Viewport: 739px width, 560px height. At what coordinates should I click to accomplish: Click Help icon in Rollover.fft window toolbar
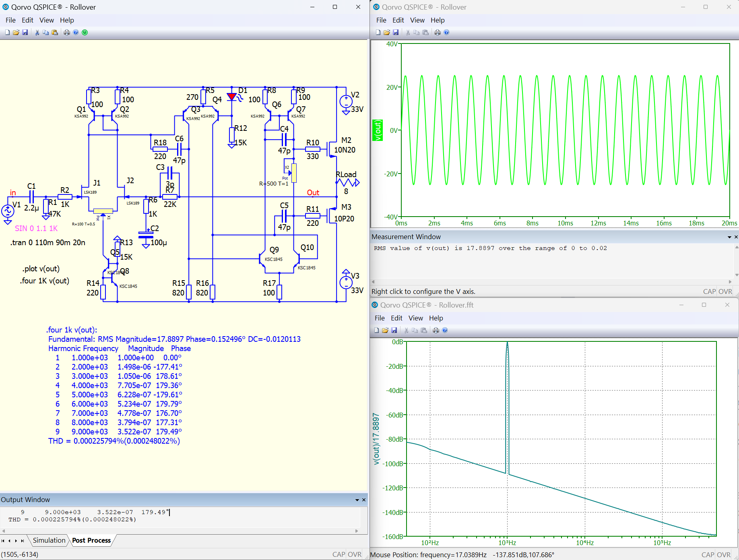[445, 331]
